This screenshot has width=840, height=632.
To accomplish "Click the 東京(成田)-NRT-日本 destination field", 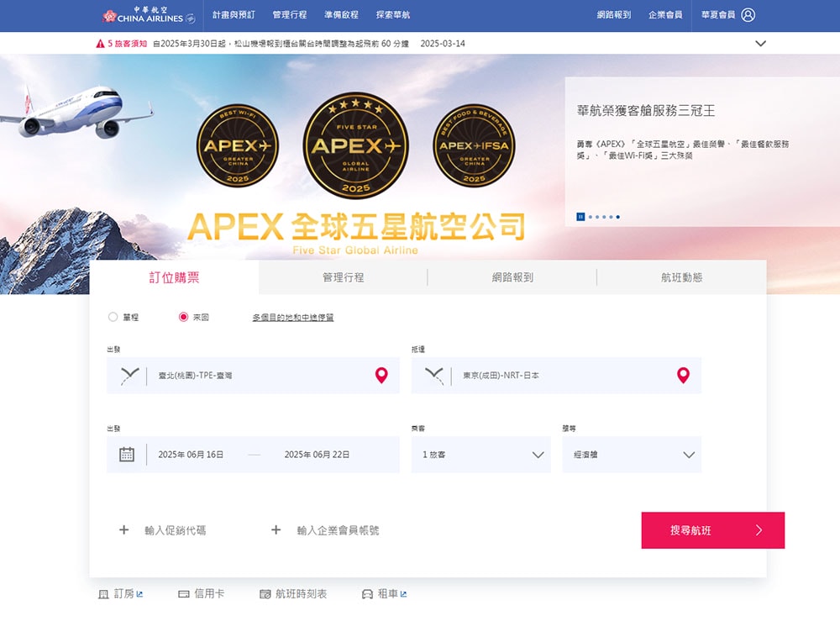I will click(556, 375).
